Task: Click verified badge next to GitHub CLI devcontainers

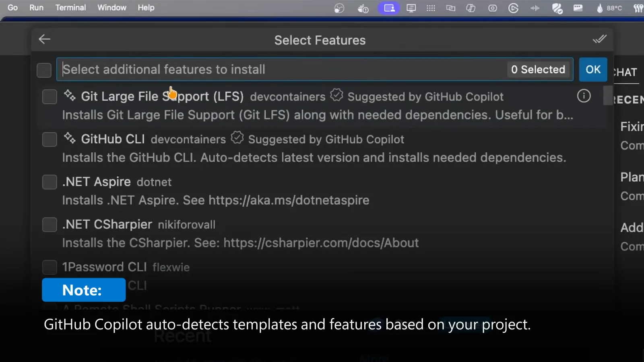Action: pyautogui.click(x=237, y=138)
